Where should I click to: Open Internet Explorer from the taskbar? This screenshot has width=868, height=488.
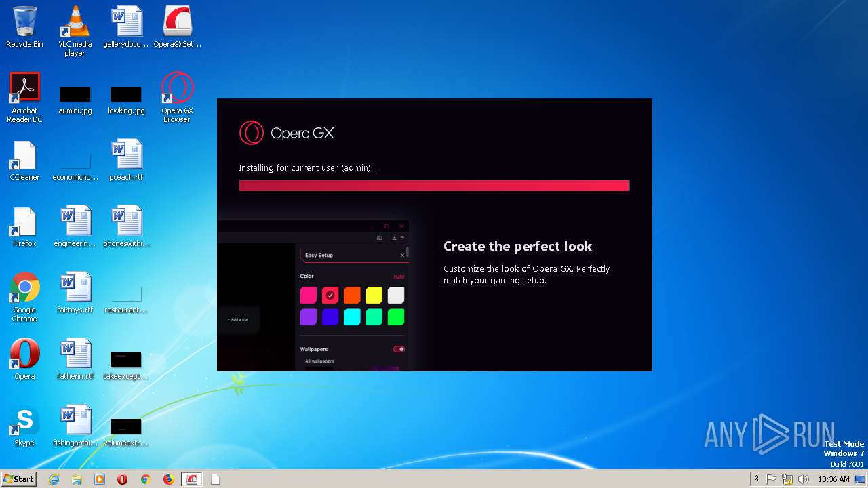tap(54, 479)
